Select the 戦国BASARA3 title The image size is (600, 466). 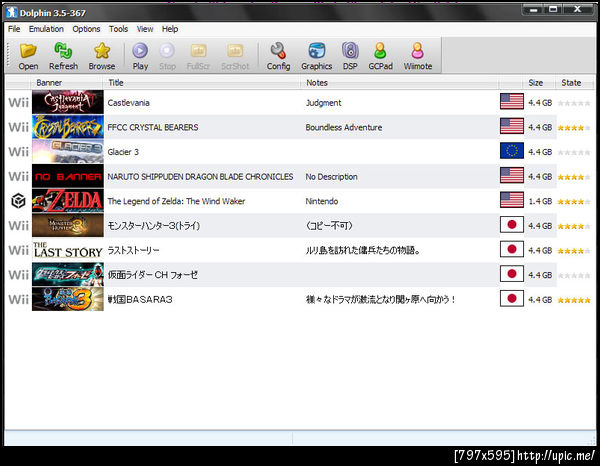tap(140, 300)
